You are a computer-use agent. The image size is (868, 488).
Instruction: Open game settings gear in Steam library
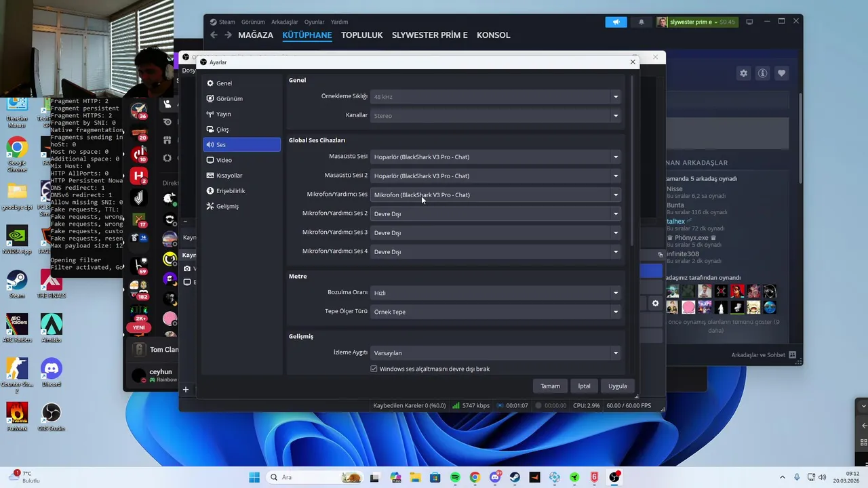(744, 73)
